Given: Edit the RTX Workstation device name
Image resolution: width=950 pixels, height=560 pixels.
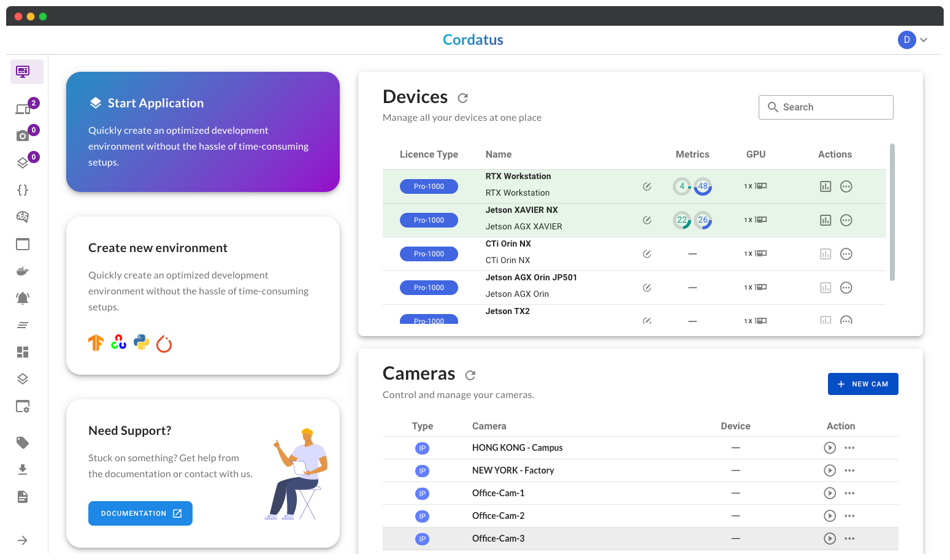Looking at the screenshot, I should (647, 186).
